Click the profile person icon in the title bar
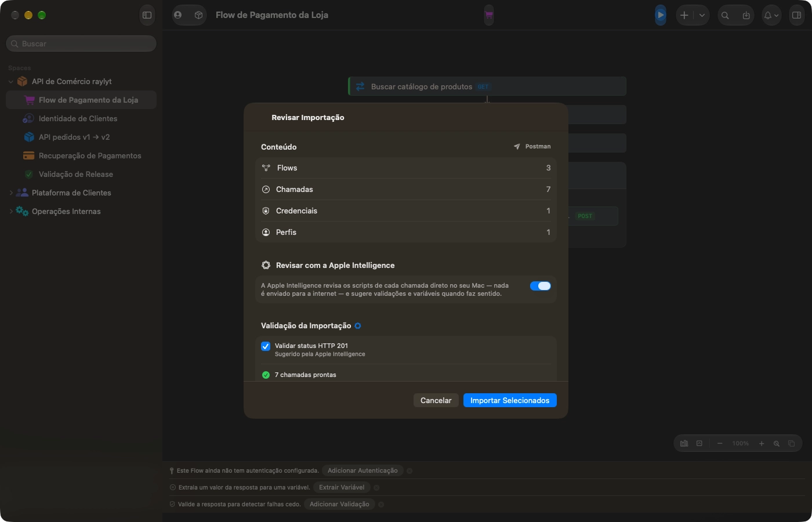Viewport: 812px width, 522px height. pyautogui.click(x=178, y=15)
